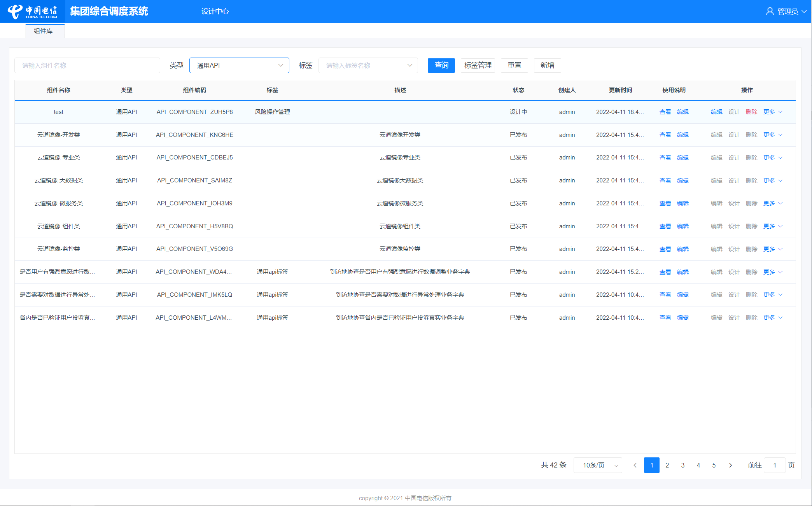Expand 更多 for API_COMPONENT_IMK5LQ row
This screenshot has height=506, width=812.
click(773, 295)
